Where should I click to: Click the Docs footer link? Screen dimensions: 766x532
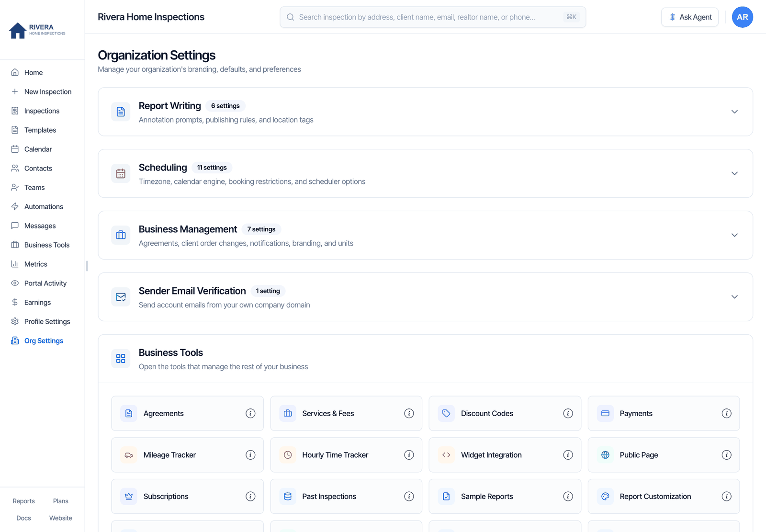point(23,518)
